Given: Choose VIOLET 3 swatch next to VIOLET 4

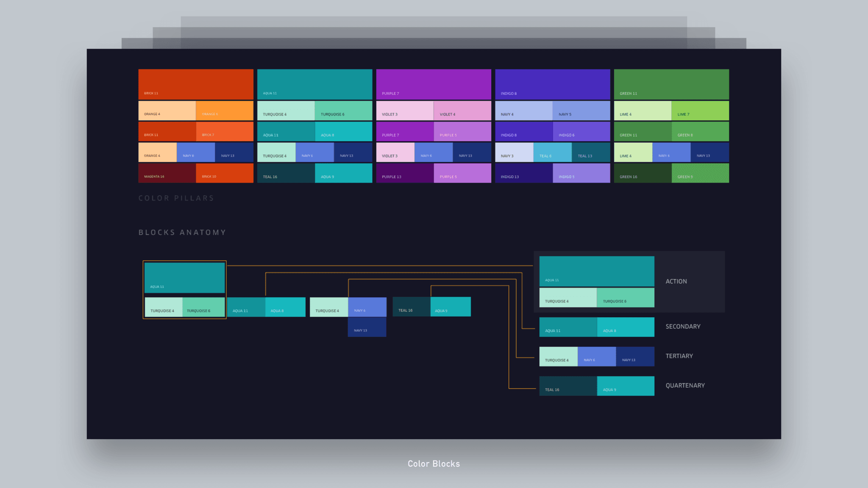Looking at the screenshot, I should pos(405,111).
